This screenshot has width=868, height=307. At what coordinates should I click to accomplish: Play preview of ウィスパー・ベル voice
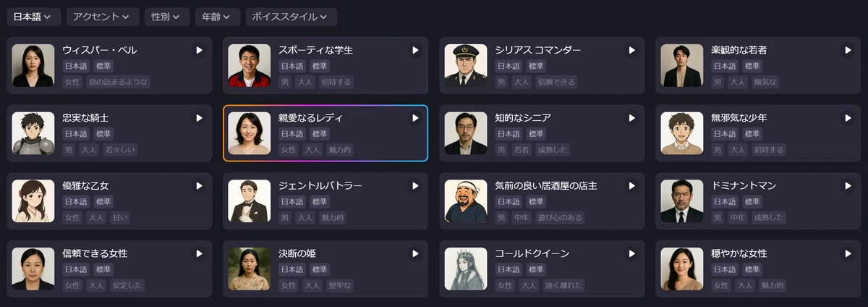coord(199,50)
